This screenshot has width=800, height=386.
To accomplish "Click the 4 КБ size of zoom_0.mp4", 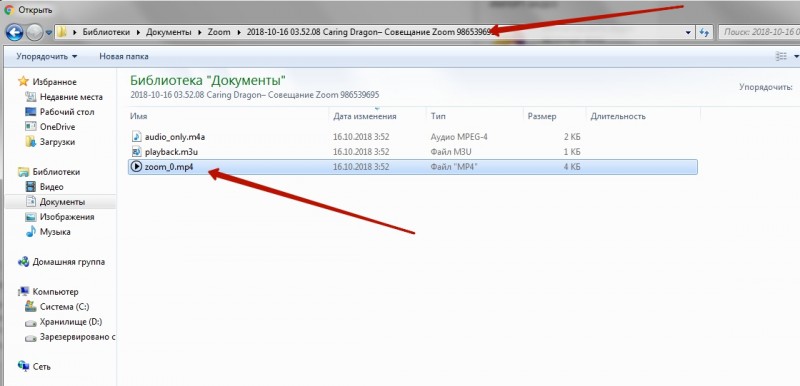I will click(572, 167).
